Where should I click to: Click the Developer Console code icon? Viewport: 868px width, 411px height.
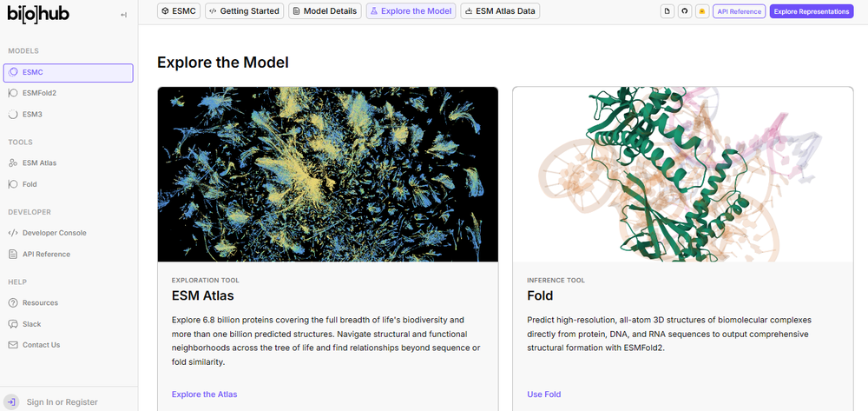[x=13, y=233]
